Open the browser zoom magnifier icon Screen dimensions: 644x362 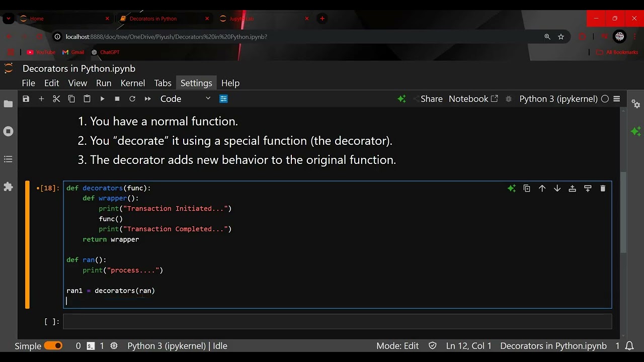[547, 37]
